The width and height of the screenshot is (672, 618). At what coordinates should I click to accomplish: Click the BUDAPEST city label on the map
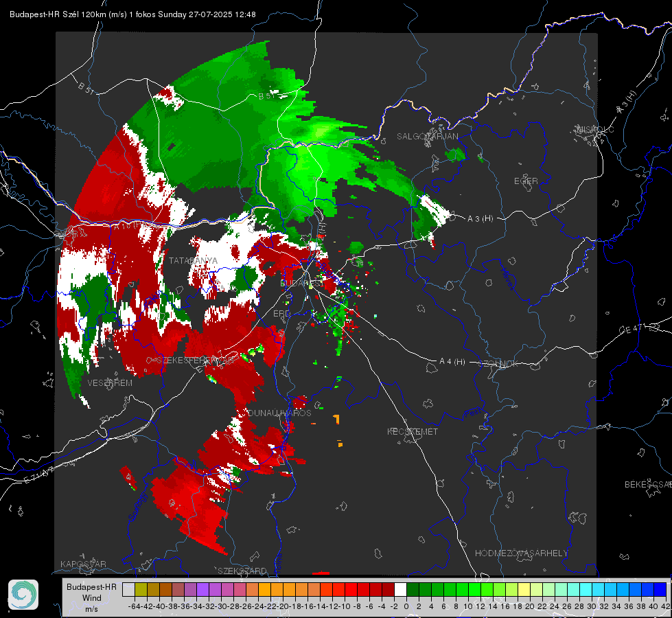[x=302, y=283]
